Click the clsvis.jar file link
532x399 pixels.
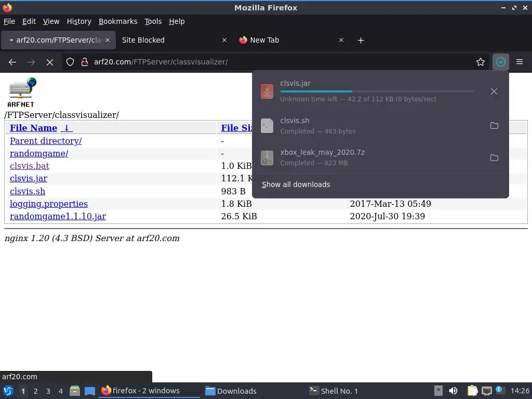[29, 179]
